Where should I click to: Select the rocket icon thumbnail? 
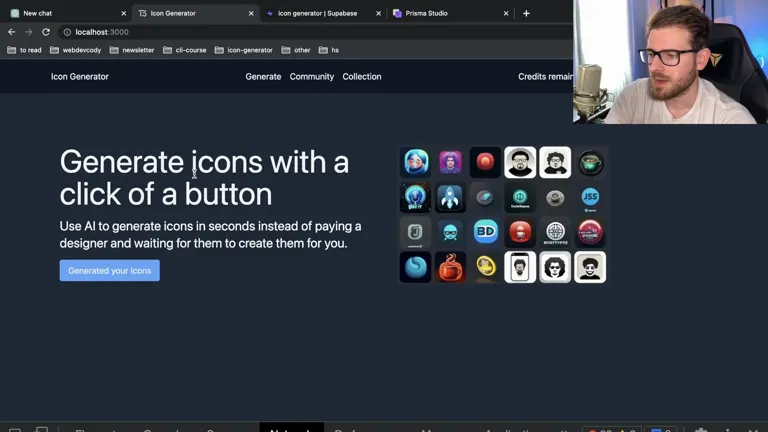tap(450, 197)
